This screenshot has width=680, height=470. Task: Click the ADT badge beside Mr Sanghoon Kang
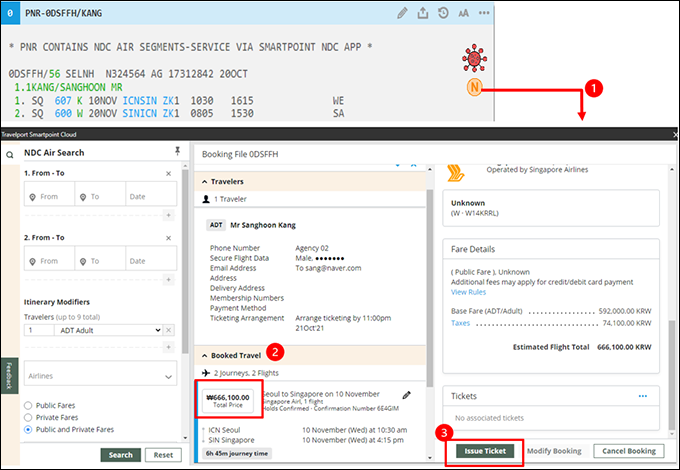click(x=216, y=225)
